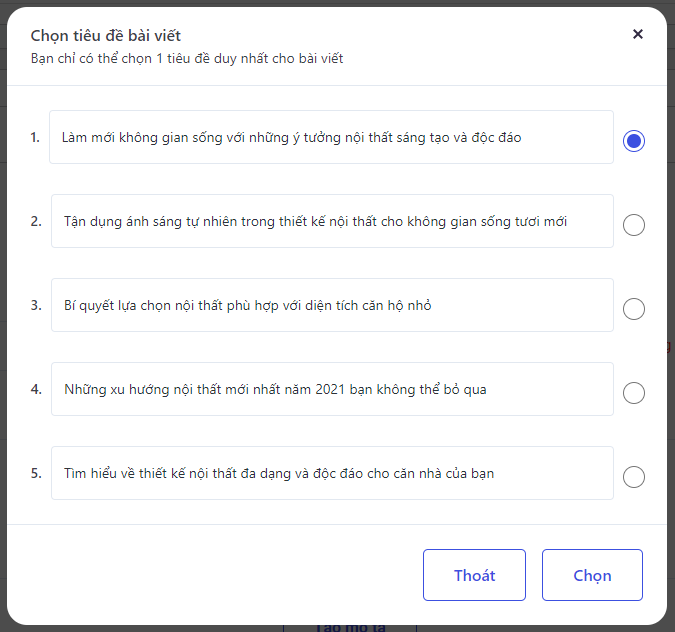
Task: Click the 'Chọn tiêu đề bài viết' heading
Action: coord(105,36)
